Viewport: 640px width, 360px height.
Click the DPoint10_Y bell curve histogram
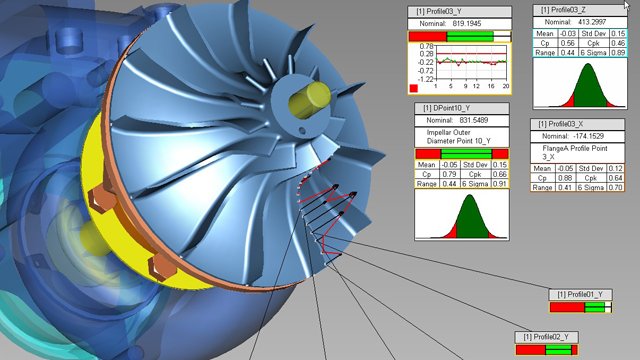462,215
